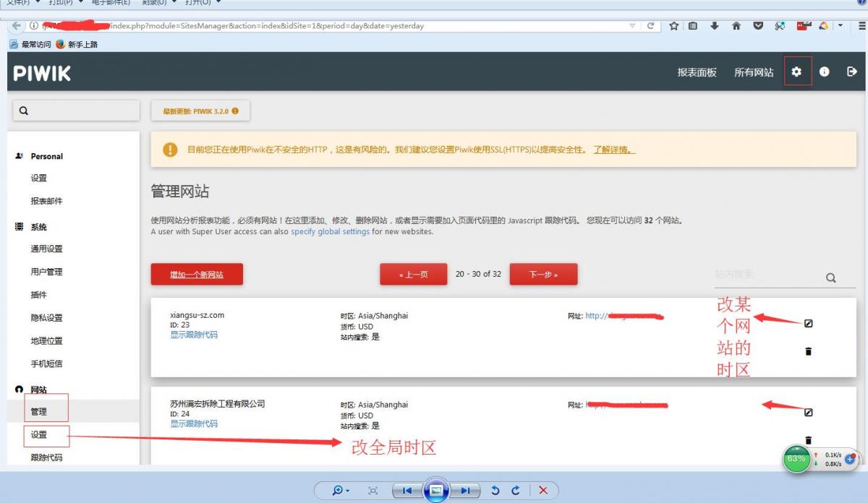Open the 新手上路 bookmark
The height and width of the screenshot is (503, 868).
click(x=77, y=44)
